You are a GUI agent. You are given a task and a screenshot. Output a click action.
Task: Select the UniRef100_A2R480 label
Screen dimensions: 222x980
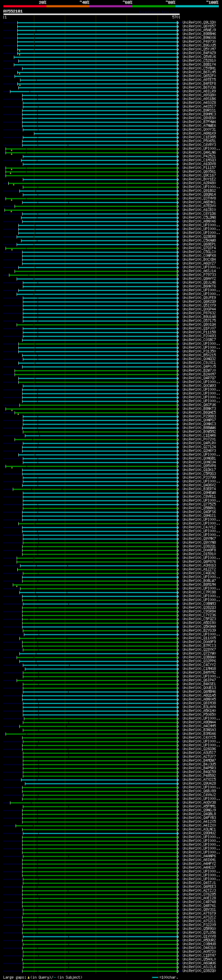tap(199, 183)
